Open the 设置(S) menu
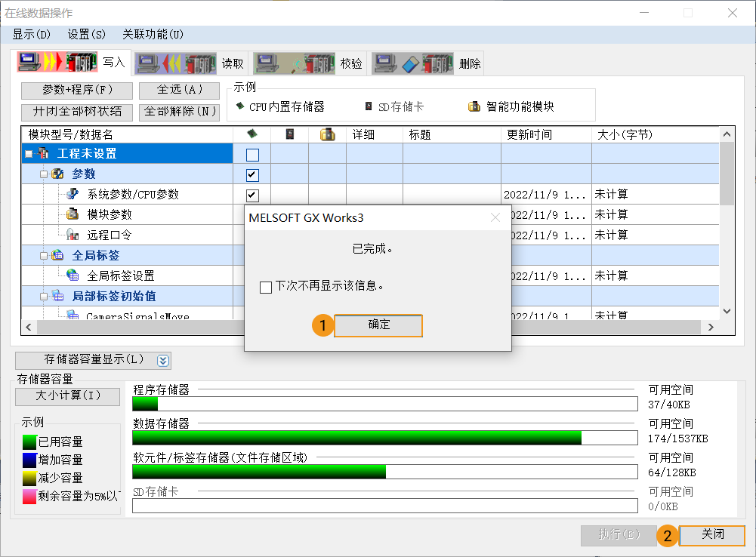756x557 pixels. point(86,34)
